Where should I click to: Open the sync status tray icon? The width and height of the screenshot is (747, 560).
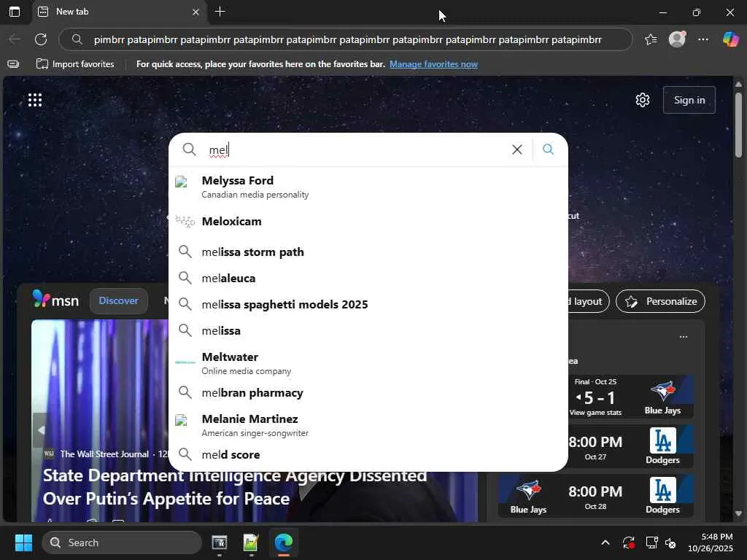coord(629,542)
